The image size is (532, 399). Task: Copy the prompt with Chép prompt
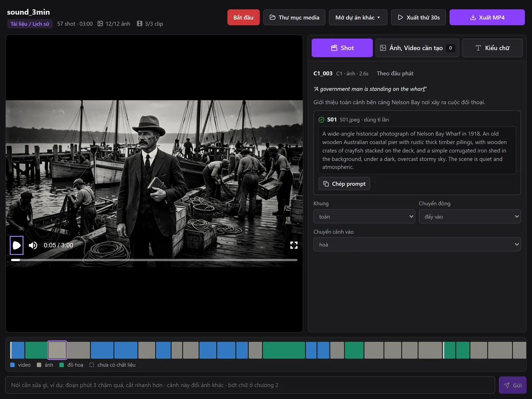click(x=344, y=184)
